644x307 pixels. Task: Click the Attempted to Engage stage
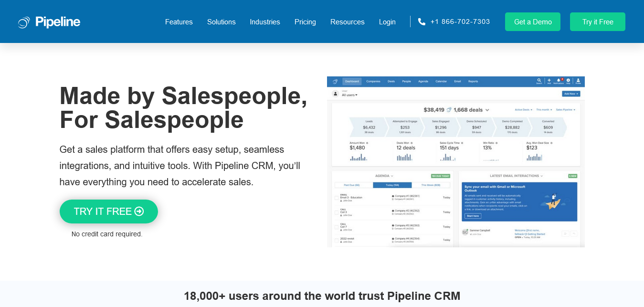pos(405,127)
